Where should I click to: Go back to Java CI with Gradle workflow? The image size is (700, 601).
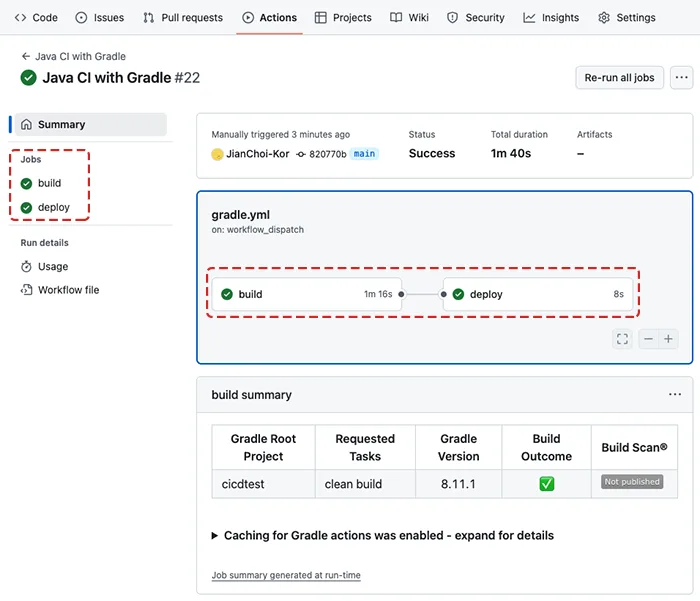point(74,56)
